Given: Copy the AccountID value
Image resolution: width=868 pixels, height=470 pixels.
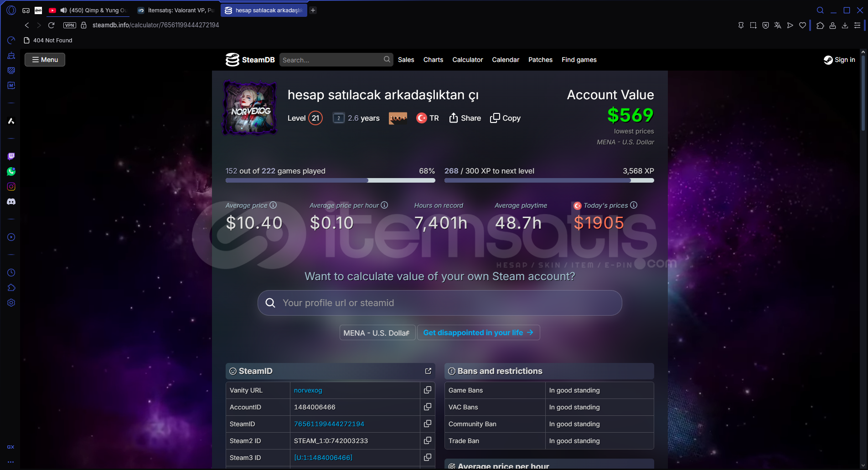Looking at the screenshot, I should click(x=428, y=407).
